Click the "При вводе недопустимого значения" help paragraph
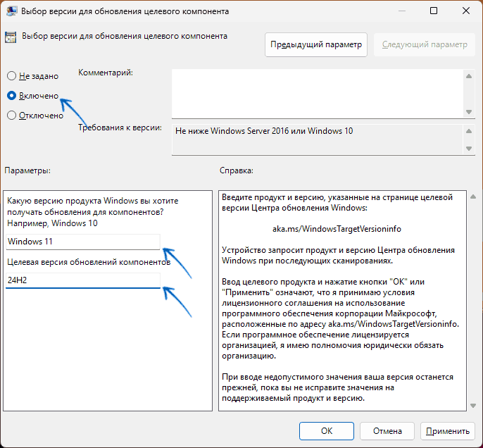This screenshot has width=483, height=448. (338, 387)
